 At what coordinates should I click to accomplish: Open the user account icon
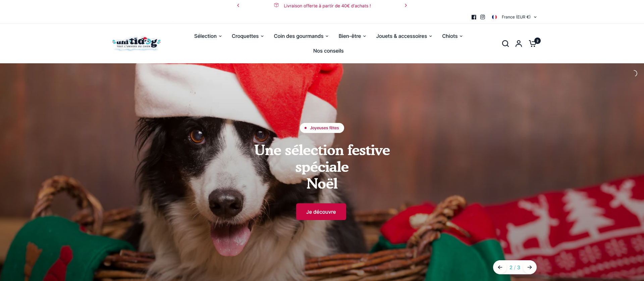[x=519, y=44]
